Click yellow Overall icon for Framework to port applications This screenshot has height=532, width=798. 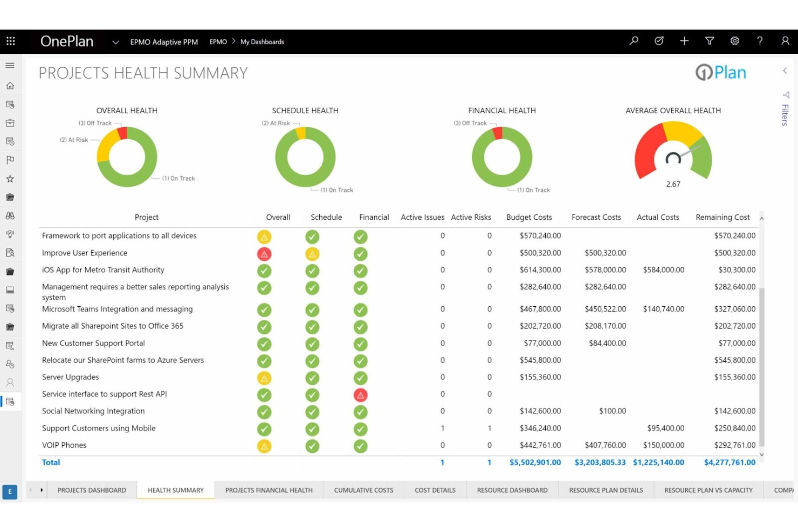click(264, 237)
